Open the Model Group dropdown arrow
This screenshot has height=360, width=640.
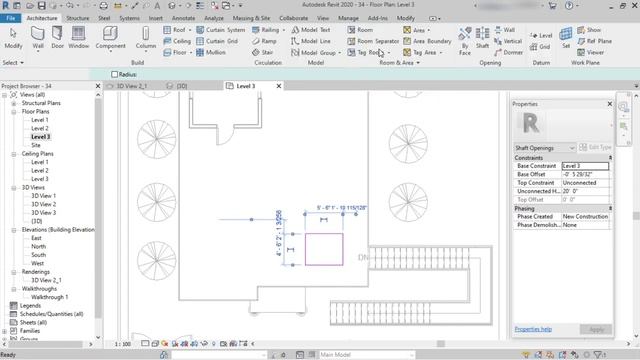340,53
